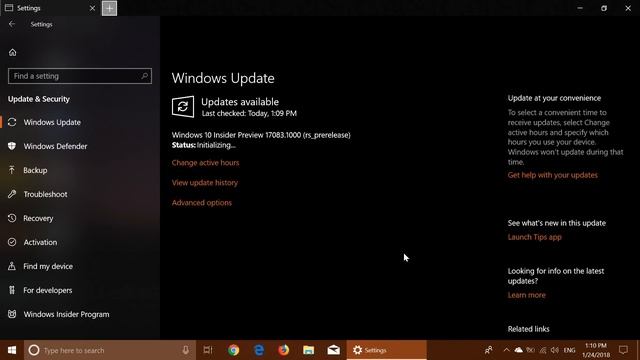Go back using the Settings back arrow
This screenshot has height=360, width=640.
[12, 24]
